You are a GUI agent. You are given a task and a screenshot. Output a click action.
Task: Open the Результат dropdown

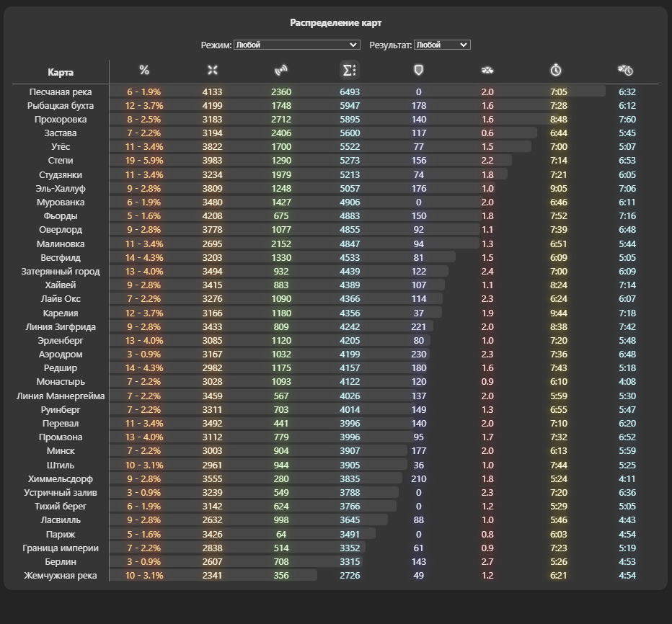442,45
